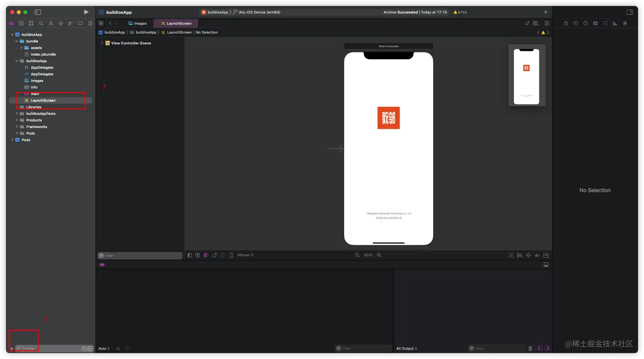The image size is (644, 359).
Task: Collapse the buildIosApp group folder
Action: click(17, 61)
